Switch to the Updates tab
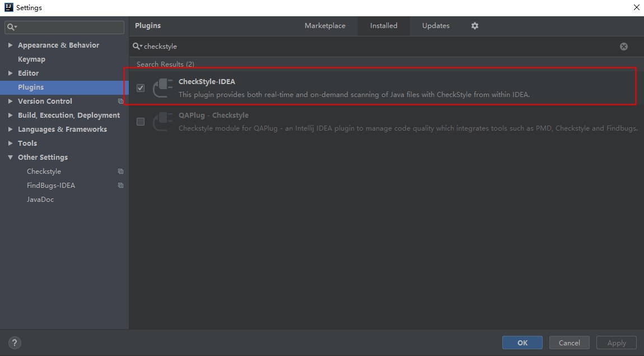Viewport: 644px width, 356px height. click(x=436, y=26)
